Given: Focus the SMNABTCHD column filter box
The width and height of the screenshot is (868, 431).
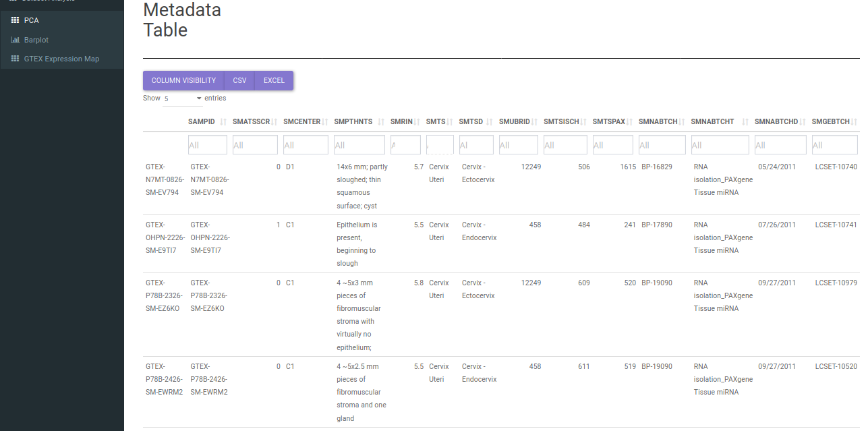Looking at the screenshot, I should point(780,145).
